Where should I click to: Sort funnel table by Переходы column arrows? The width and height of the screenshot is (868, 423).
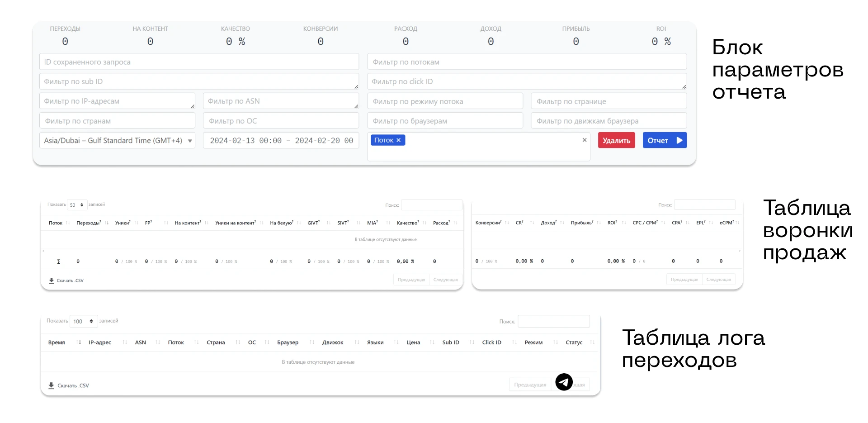[x=107, y=223]
